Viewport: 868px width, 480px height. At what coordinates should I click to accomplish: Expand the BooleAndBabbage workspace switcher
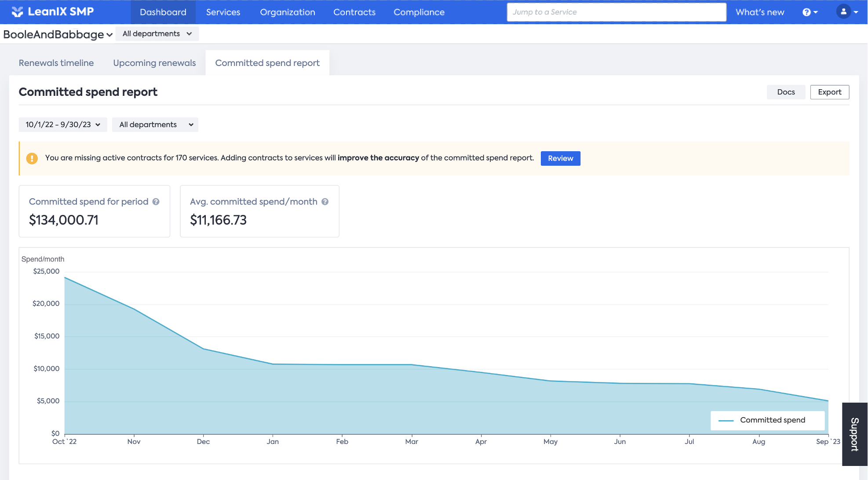(58, 34)
